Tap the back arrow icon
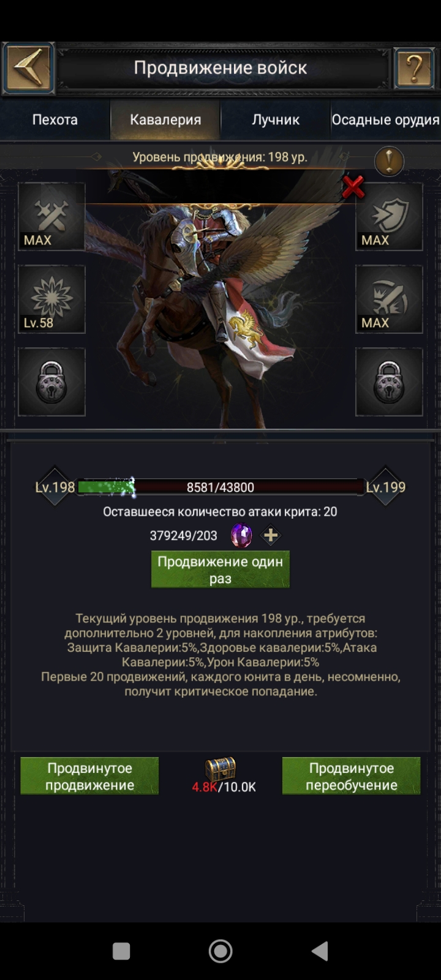The image size is (441, 980). (28, 68)
